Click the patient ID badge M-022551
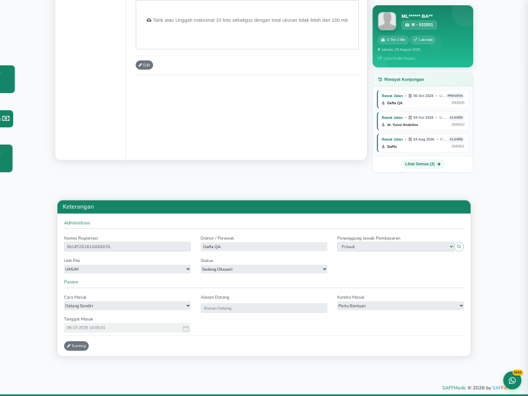The image size is (528, 396). pyautogui.click(x=419, y=25)
